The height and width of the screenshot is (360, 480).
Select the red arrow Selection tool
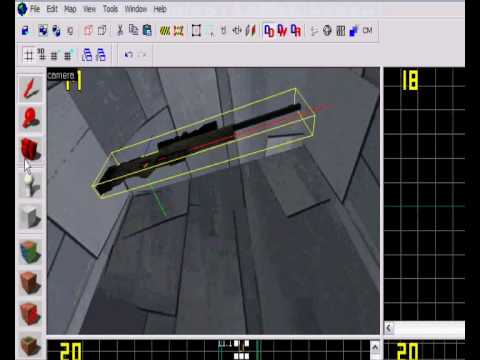tap(30, 89)
